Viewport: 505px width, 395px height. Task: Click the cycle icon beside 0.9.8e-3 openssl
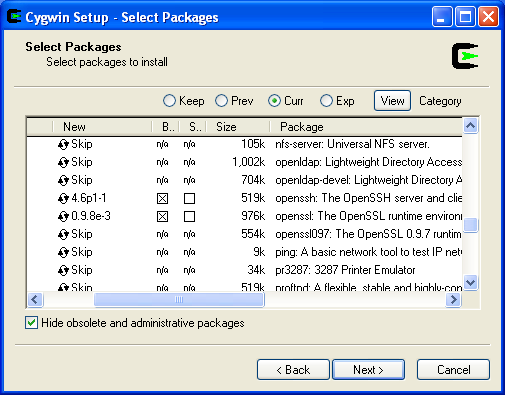63,217
